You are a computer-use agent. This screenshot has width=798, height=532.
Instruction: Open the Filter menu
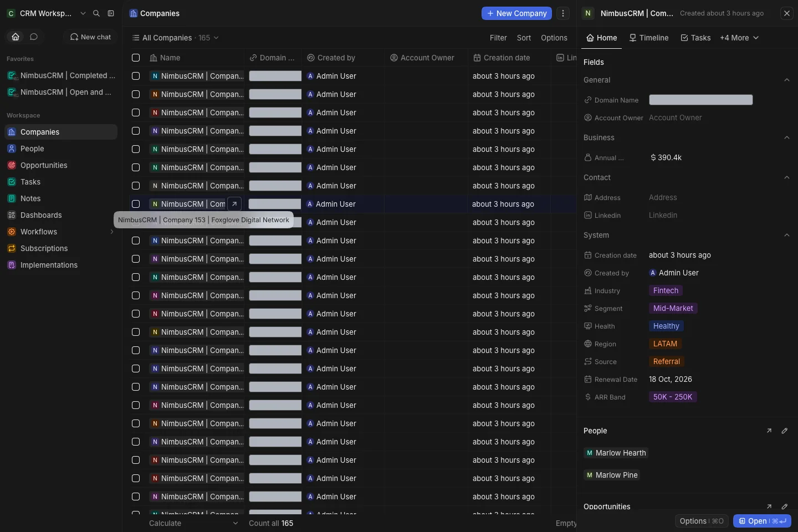(498, 38)
